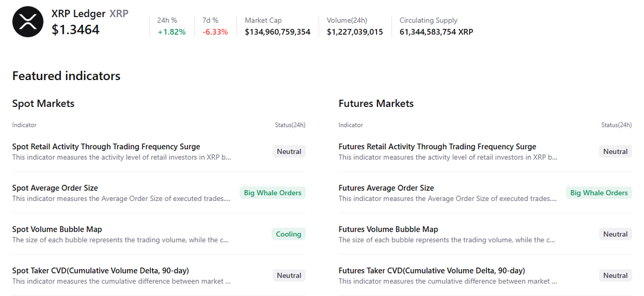The height and width of the screenshot is (296, 644).
Task: Click Indicator column header in Spot Markets
Action: click(24, 125)
